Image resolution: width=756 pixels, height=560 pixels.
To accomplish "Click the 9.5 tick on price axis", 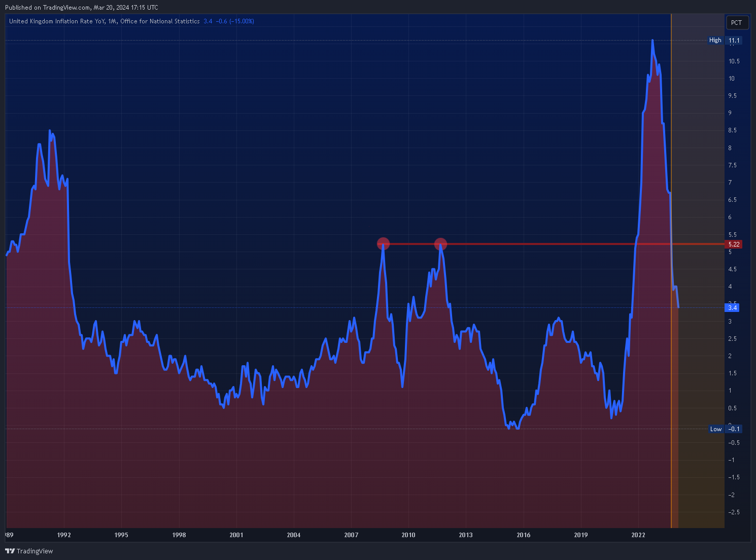I will [733, 96].
